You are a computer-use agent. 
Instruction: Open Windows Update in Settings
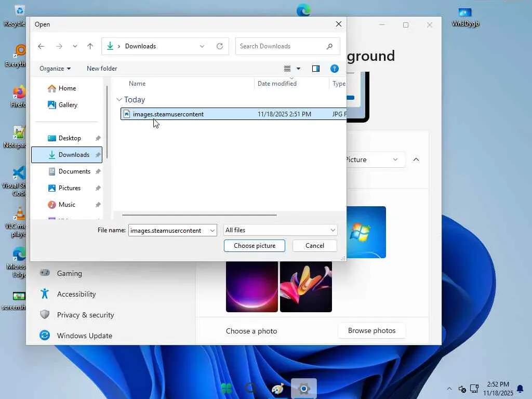pos(85,336)
